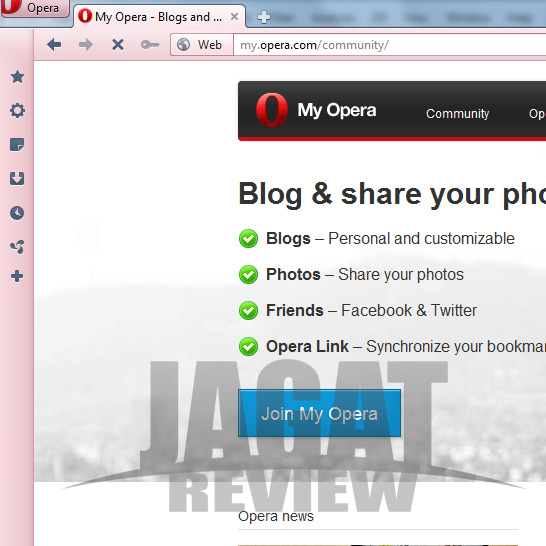Viewport: 546px width, 546px height.
Task: Go forward with the forward arrow
Action: click(86, 45)
